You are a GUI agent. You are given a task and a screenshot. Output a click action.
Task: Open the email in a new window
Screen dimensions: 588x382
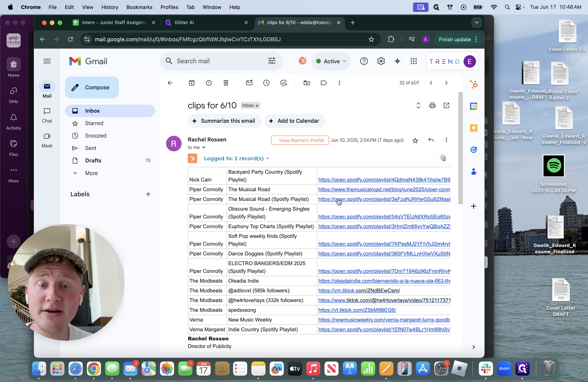click(446, 105)
